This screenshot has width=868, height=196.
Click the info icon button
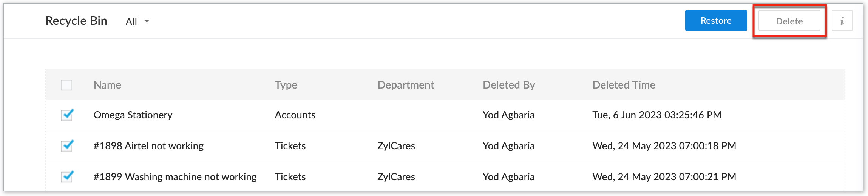[x=842, y=21]
